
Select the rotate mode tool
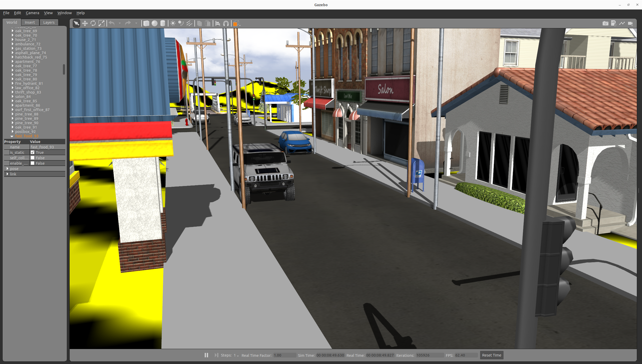point(93,23)
